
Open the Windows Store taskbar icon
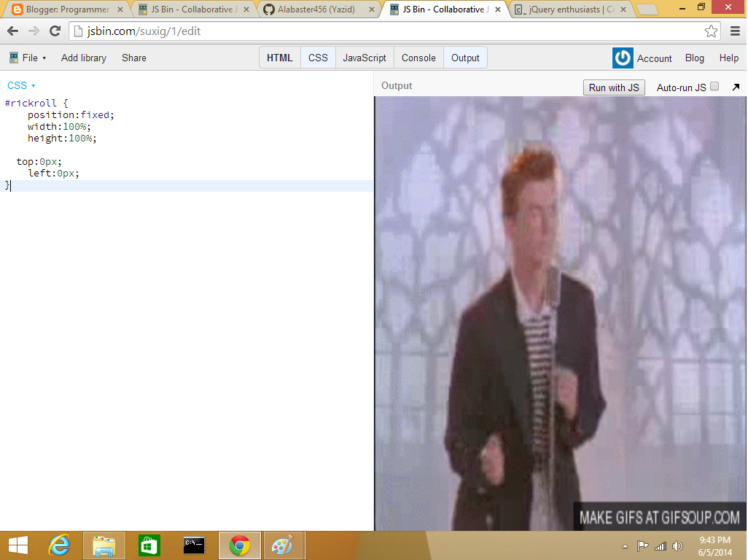click(x=149, y=545)
